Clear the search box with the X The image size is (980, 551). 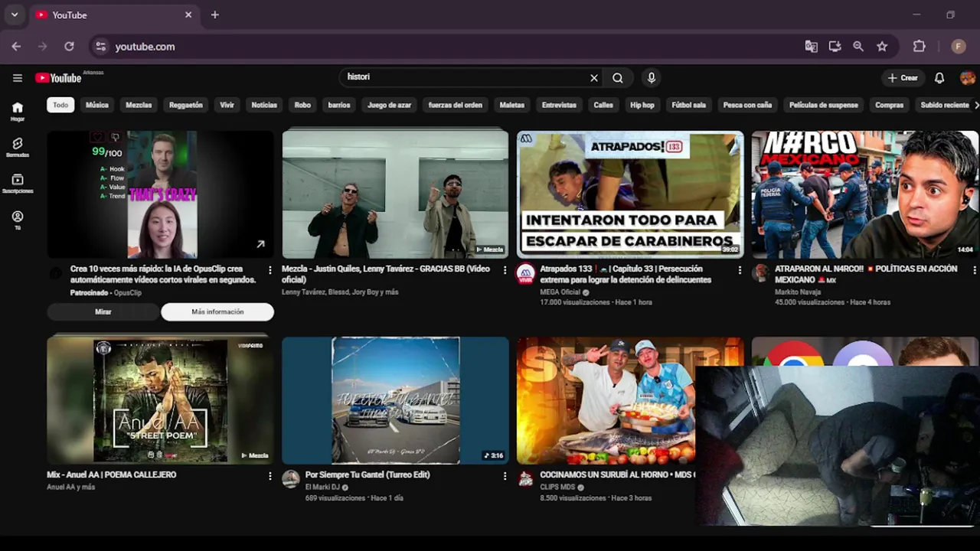click(593, 77)
